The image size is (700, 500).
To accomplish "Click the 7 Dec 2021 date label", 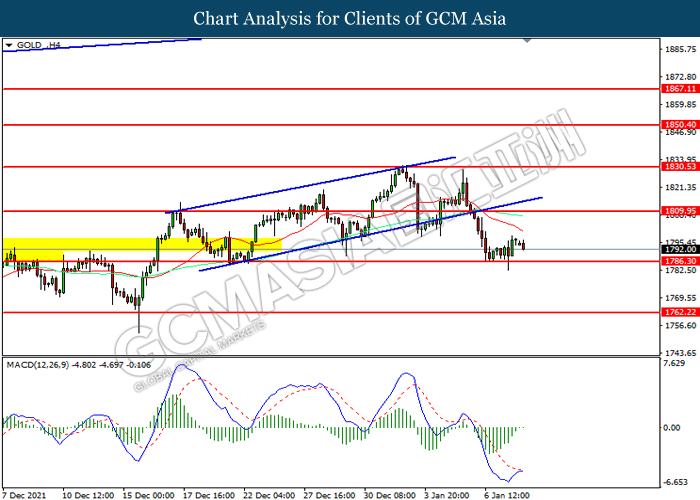I will click(25, 495).
